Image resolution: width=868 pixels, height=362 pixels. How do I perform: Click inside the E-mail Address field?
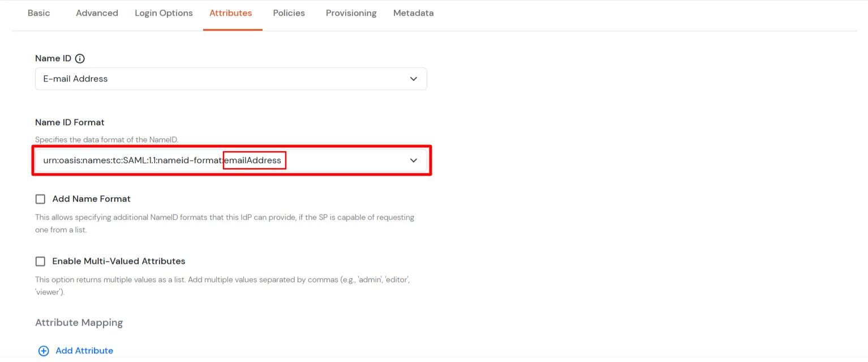pyautogui.click(x=170, y=79)
